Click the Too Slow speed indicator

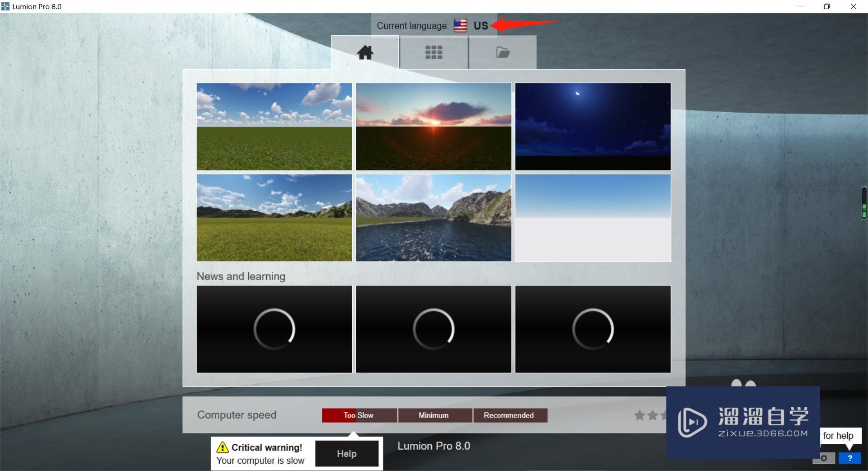[359, 415]
